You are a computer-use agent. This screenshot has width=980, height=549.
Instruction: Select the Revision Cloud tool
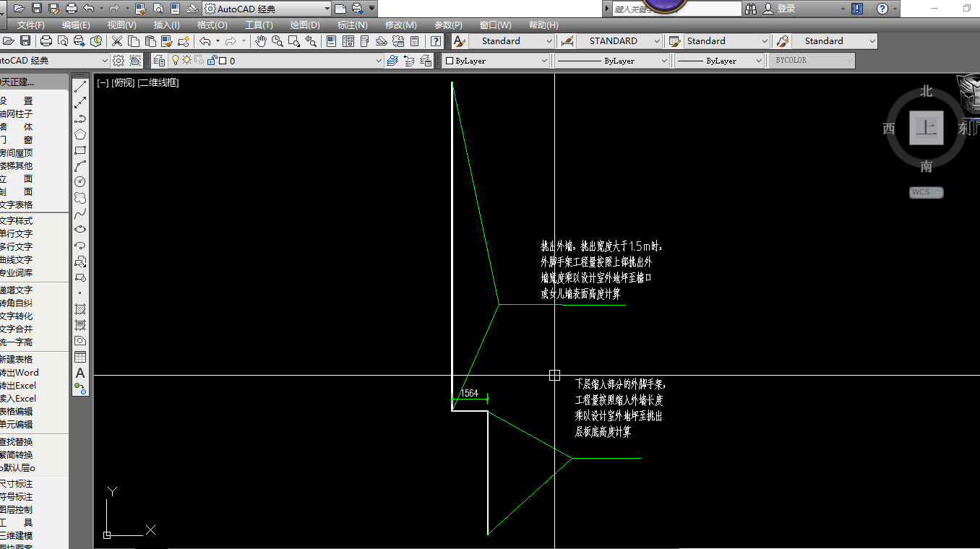(80, 197)
